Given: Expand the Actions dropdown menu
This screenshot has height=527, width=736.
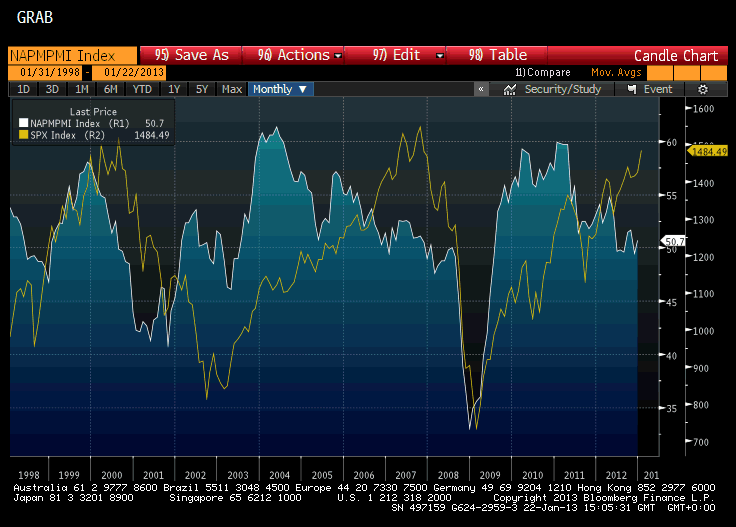Looking at the screenshot, I should pyautogui.click(x=300, y=55).
